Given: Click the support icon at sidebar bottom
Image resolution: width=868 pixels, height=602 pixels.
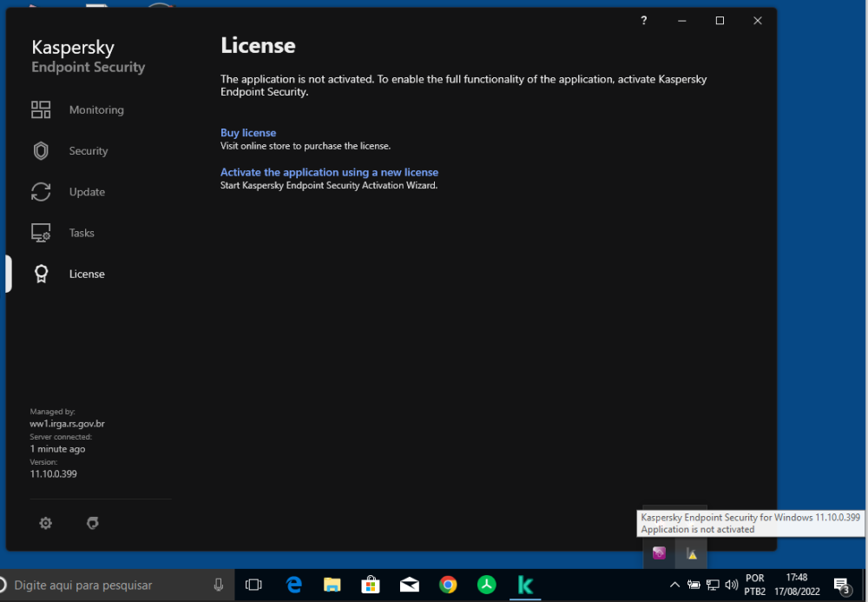Looking at the screenshot, I should pos(92,523).
